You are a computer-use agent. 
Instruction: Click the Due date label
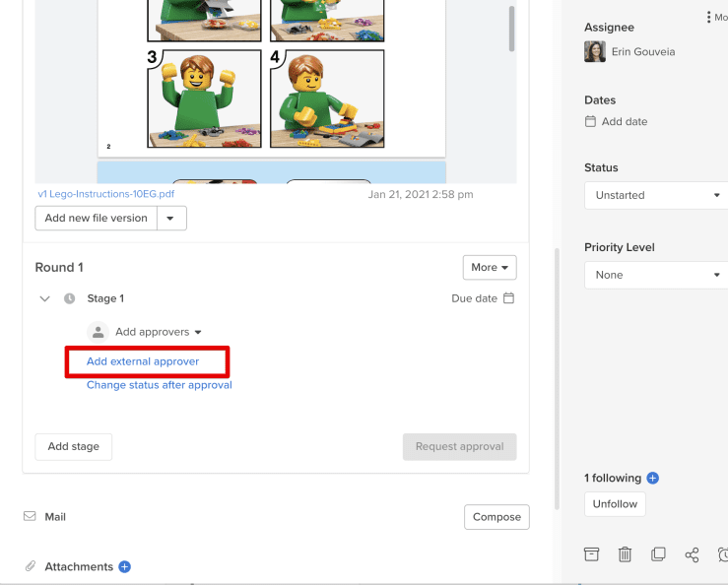(x=474, y=298)
